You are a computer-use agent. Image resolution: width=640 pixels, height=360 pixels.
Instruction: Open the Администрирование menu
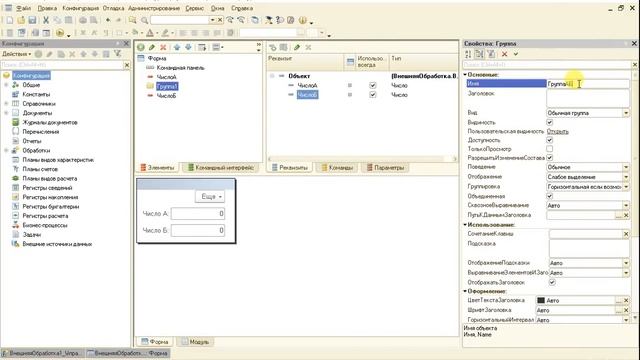coord(154,8)
